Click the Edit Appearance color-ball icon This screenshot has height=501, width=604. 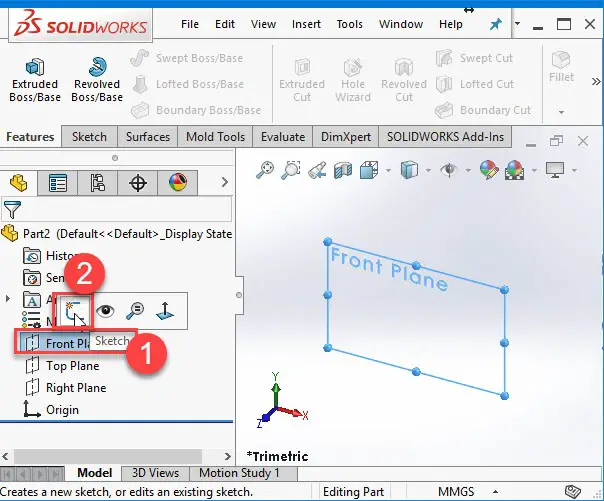tap(489, 170)
